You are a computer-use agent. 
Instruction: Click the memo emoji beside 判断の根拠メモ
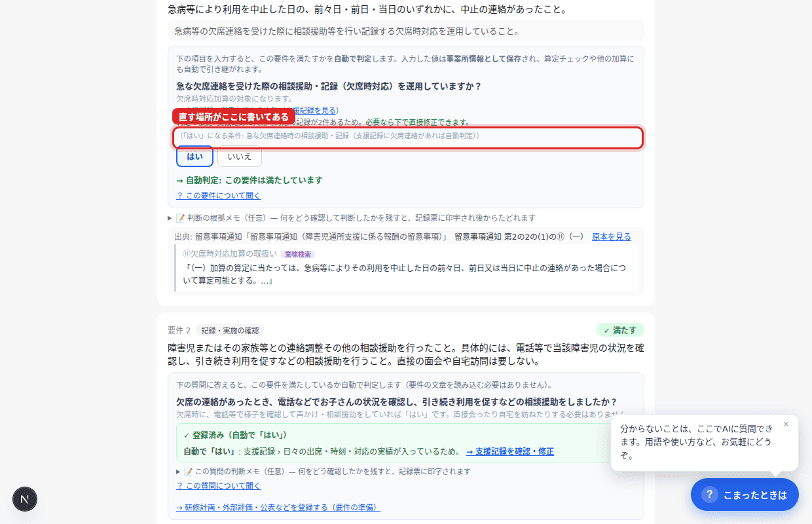[x=180, y=217]
